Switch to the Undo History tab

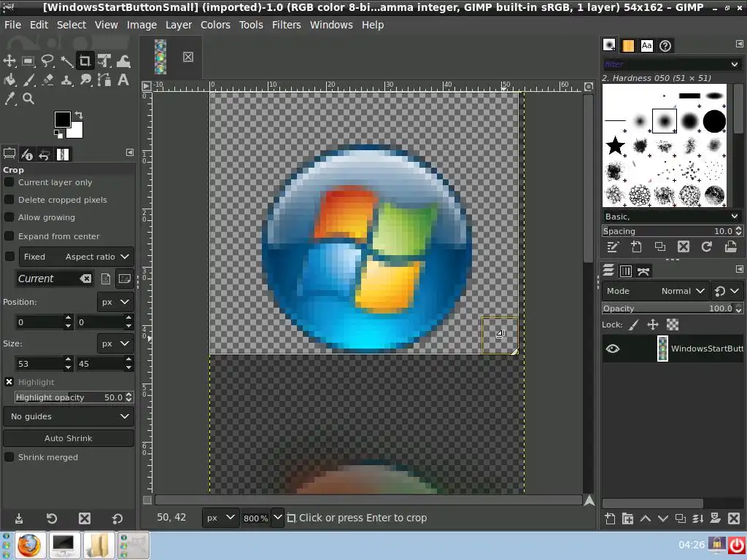44,155
